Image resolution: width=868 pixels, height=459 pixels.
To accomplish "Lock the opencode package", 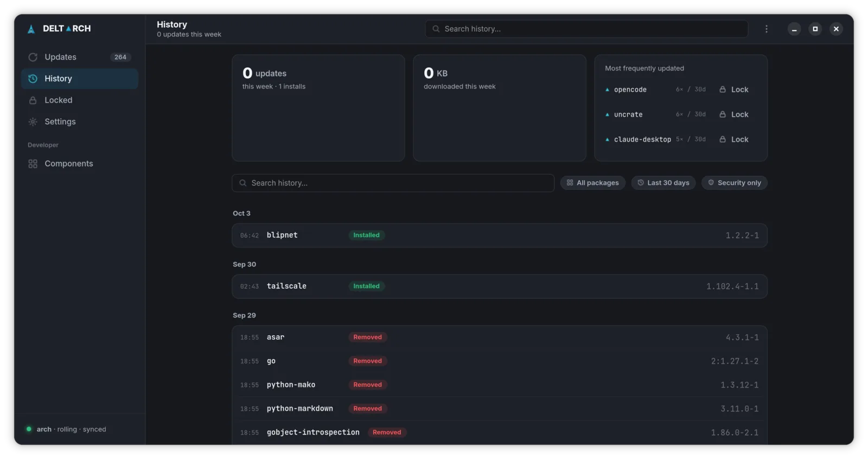I will point(734,90).
